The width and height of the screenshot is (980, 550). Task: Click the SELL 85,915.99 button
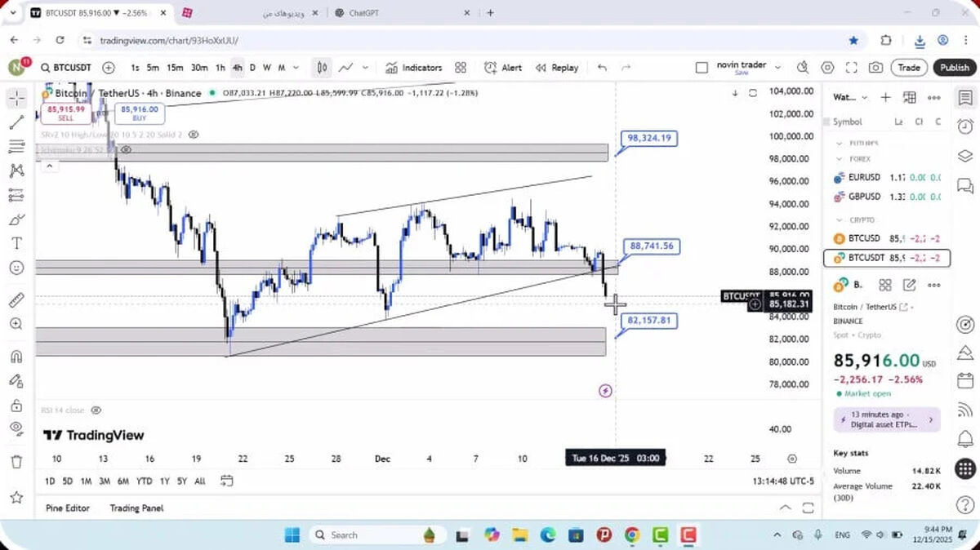pos(65,113)
